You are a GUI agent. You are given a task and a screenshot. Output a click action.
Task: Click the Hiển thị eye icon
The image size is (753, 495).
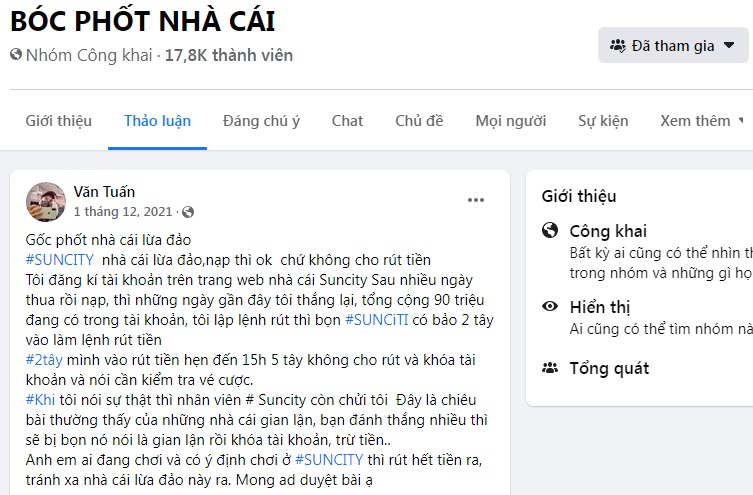pyautogui.click(x=550, y=306)
